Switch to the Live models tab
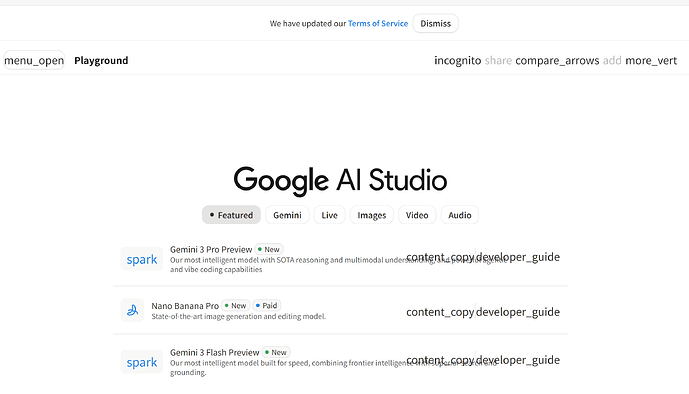The width and height of the screenshot is (689, 394). pyautogui.click(x=330, y=215)
